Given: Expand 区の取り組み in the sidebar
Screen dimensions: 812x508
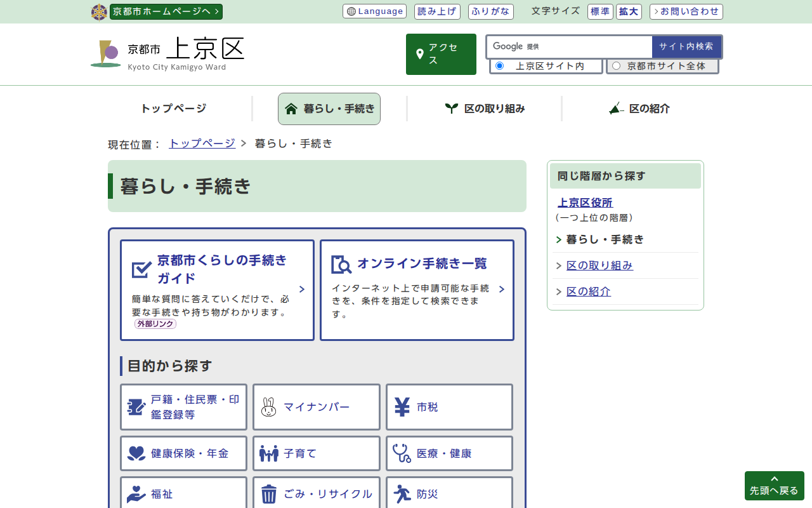Looking at the screenshot, I should click(x=599, y=265).
